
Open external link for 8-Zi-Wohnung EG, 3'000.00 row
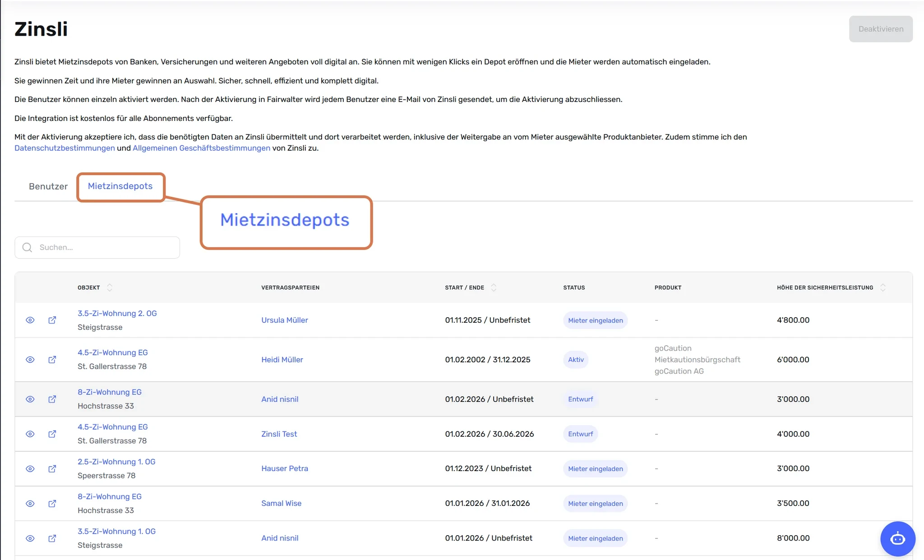click(52, 399)
